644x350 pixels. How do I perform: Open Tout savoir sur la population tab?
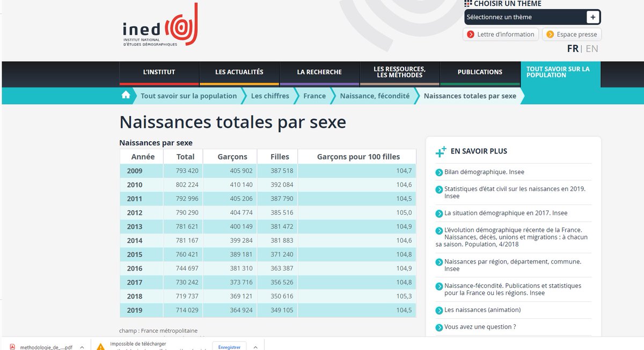coord(560,74)
